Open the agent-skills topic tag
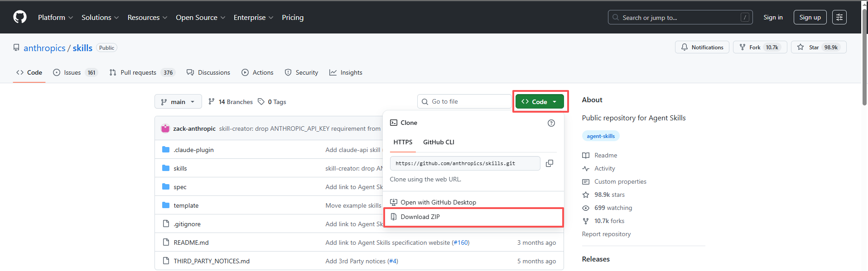This screenshot has width=868, height=271. [x=601, y=136]
